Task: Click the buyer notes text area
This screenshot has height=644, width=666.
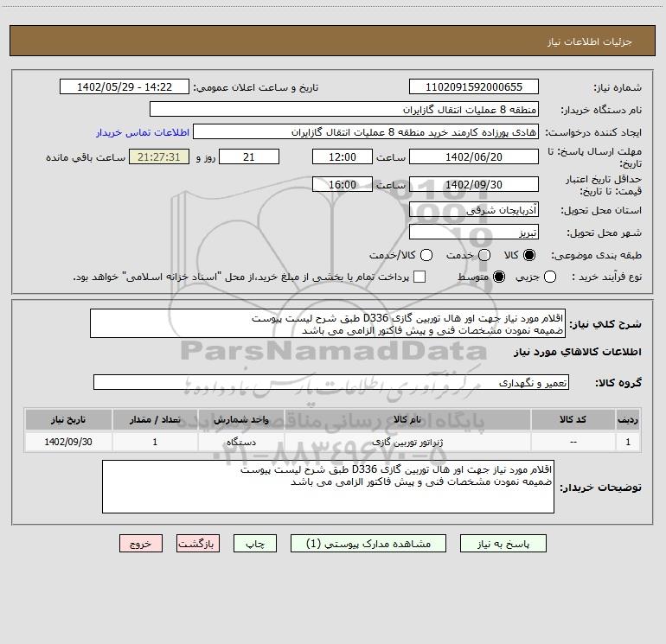Action: [329, 487]
